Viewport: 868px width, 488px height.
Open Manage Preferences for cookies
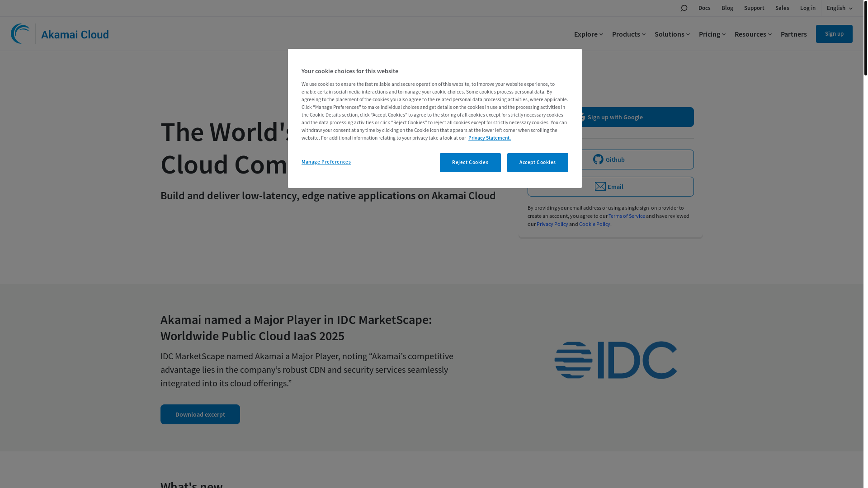click(x=326, y=162)
